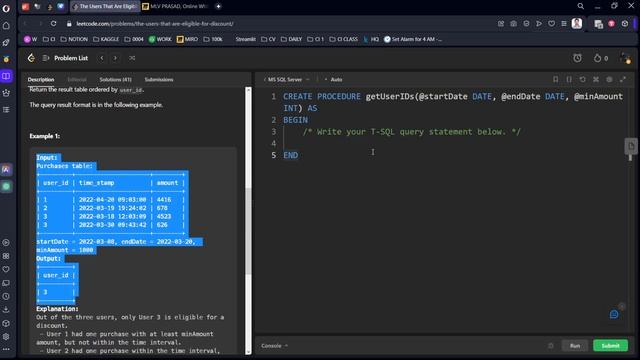The image size is (640, 360).
Task: Open Opera snapshot camera icon
Action: [x=513, y=24]
